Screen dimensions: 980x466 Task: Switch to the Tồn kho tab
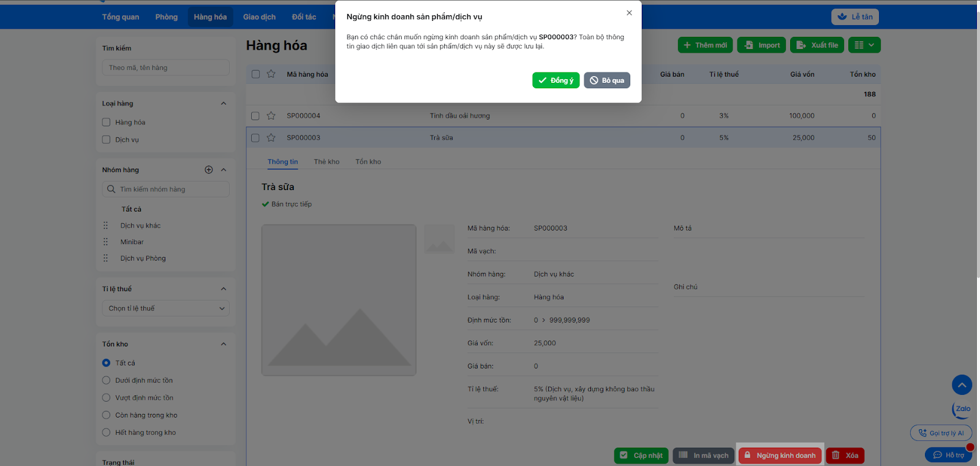368,162
